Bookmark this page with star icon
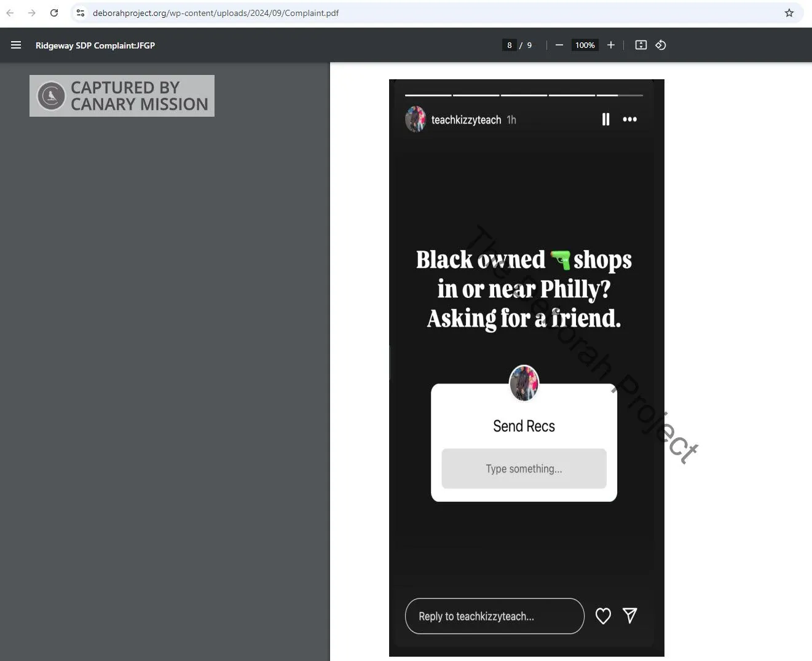This screenshot has height=661, width=812. pyautogui.click(x=789, y=13)
